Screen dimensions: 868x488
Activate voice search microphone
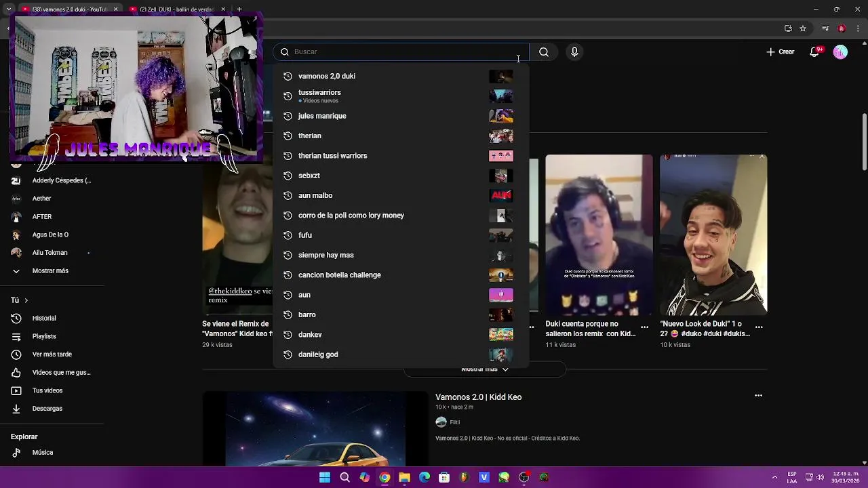click(574, 52)
